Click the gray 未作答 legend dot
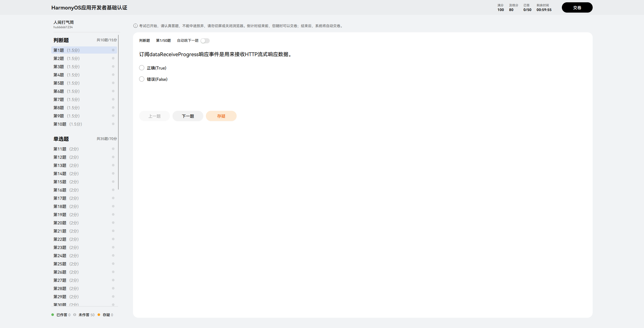This screenshot has height=328, width=644. coord(75,315)
